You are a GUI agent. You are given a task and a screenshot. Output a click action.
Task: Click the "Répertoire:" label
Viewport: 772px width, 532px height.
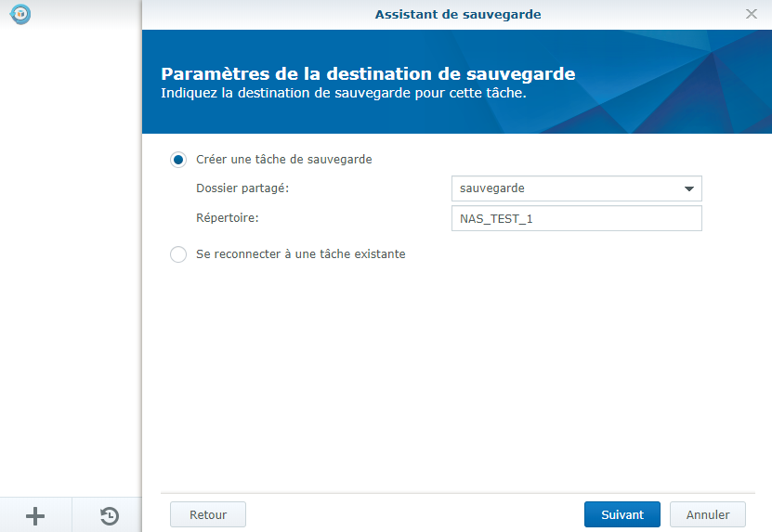click(227, 218)
